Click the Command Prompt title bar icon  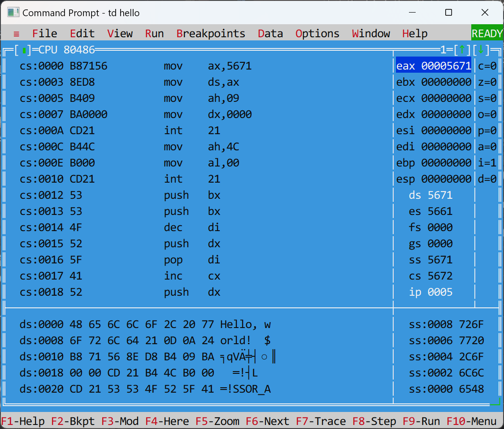pos(13,13)
